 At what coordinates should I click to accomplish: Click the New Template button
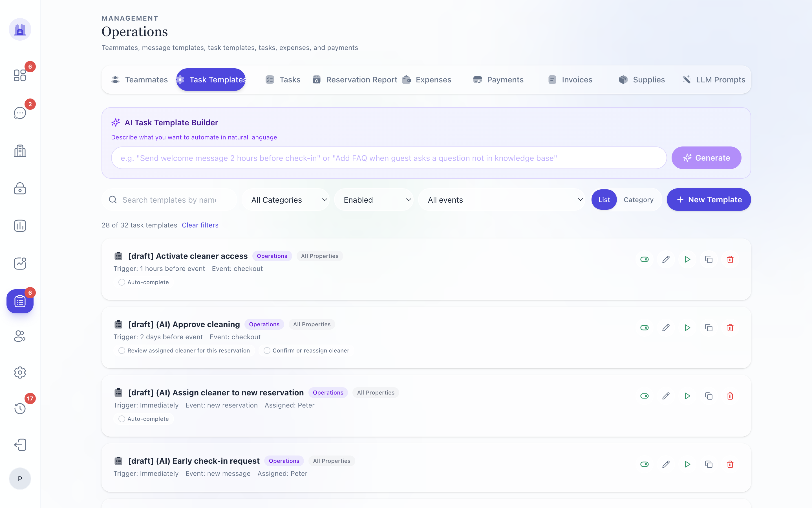(709, 200)
